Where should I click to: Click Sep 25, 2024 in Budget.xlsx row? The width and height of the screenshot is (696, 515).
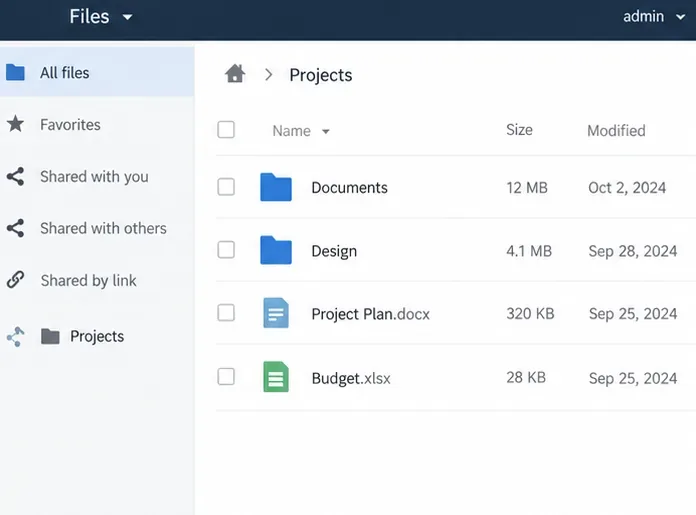[x=633, y=378]
